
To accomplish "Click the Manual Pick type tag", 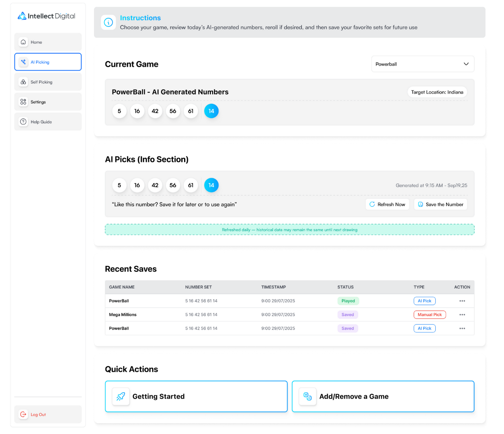I will pos(429,315).
